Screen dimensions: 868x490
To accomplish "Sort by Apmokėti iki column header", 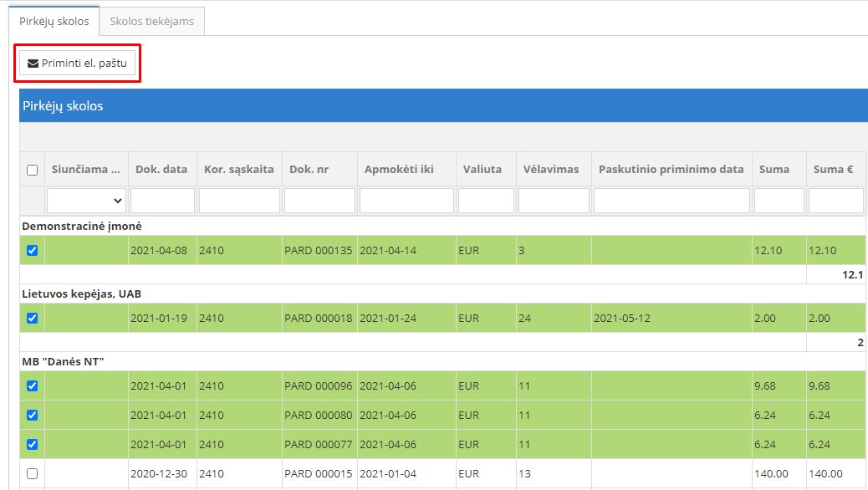I will 399,169.
